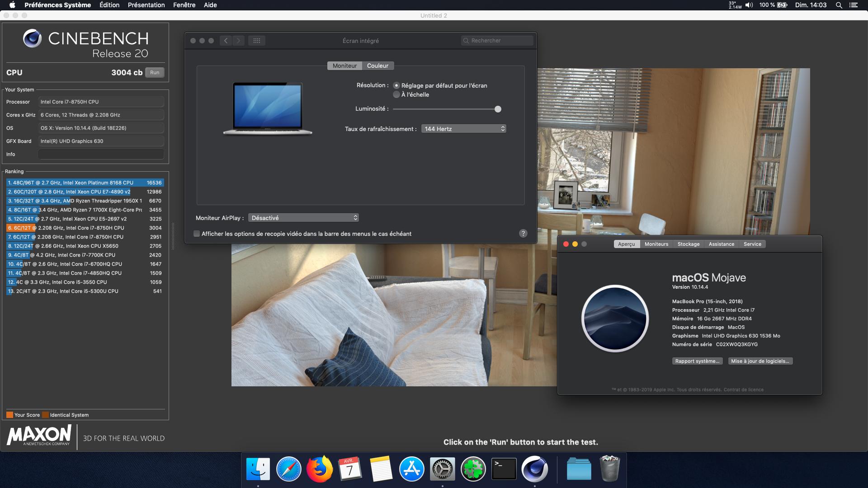Screen dimensions: 868x488
Task: Open Calendar app in the dock
Action: pos(350,469)
